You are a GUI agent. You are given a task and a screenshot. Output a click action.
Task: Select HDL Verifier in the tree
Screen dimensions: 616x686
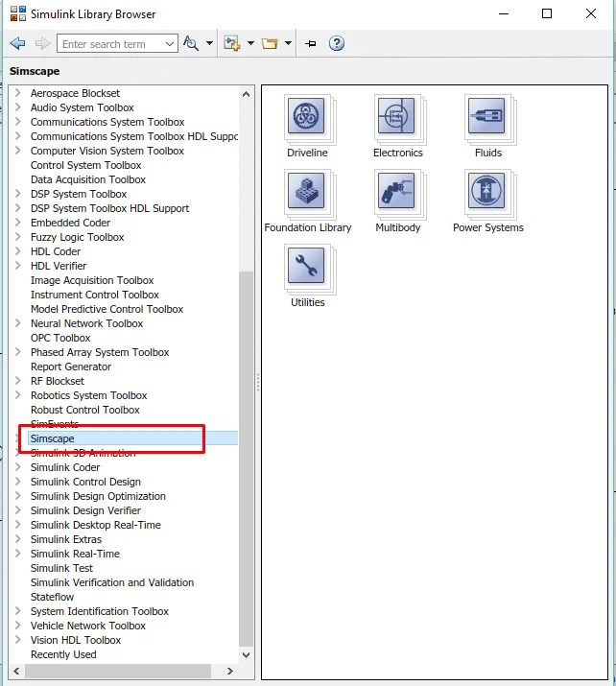click(59, 266)
